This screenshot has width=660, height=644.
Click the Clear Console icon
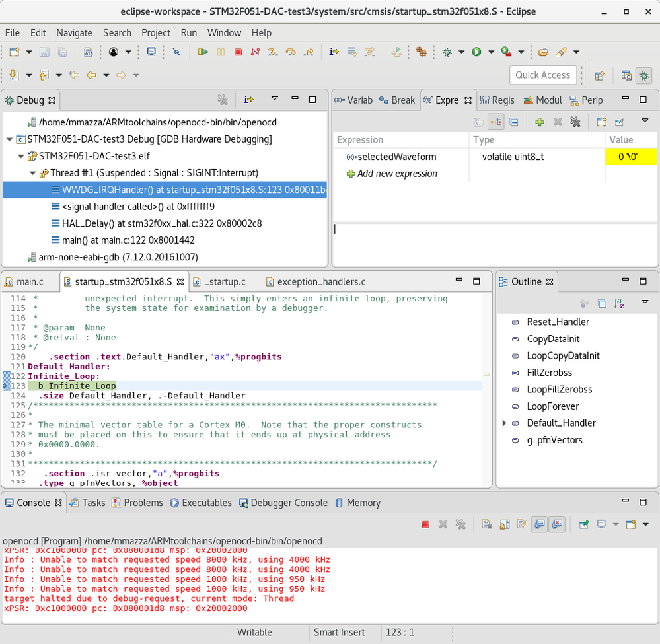click(487, 524)
